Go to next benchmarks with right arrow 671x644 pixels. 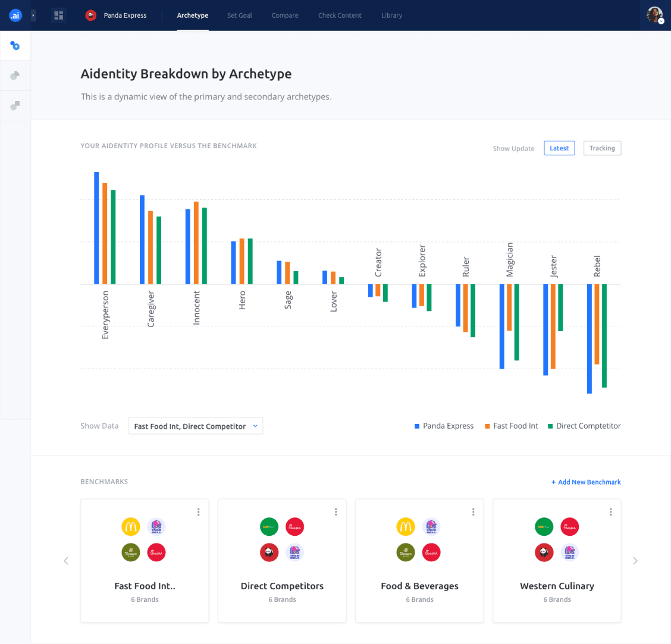[x=635, y=561]
